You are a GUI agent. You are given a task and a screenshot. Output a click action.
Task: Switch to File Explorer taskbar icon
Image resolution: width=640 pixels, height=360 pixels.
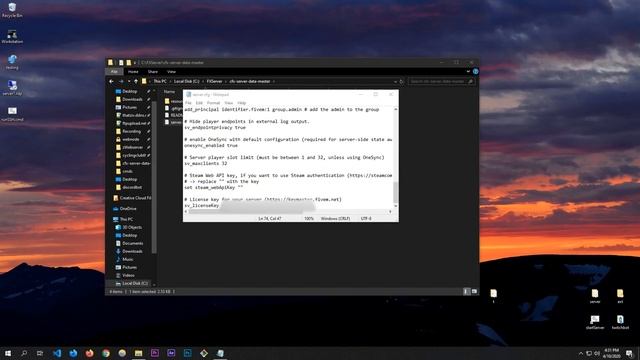pos(138,353)
